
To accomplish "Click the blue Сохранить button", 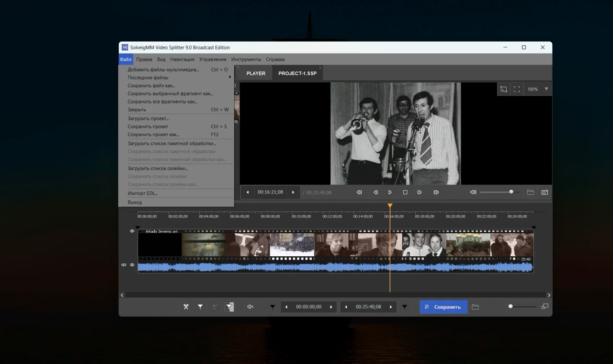I will [x=443, y=307].
